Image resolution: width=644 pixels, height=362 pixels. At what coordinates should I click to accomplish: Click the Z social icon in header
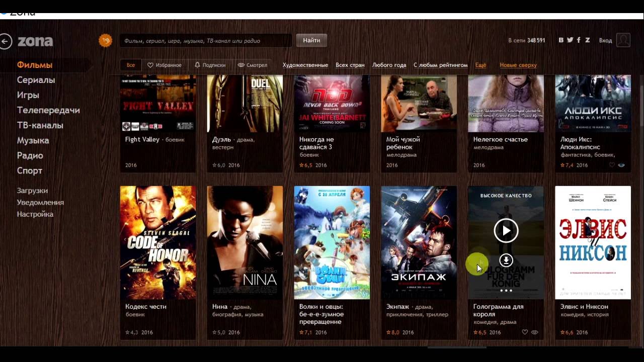(587, 40)
